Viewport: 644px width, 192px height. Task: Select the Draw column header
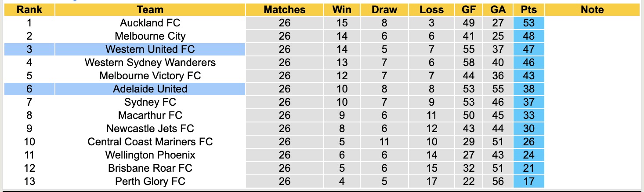click(384, 10)
